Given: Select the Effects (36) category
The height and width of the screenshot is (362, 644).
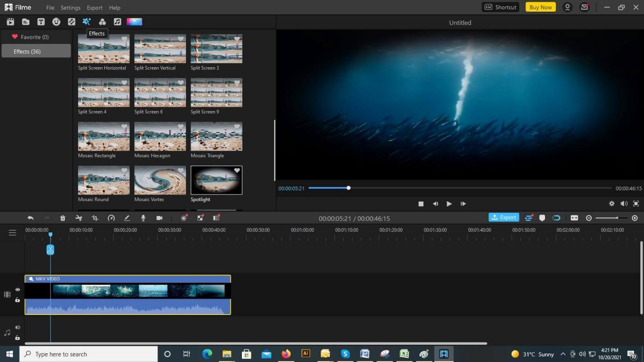Looking at the screenshot, I should [x=36, y=51].
